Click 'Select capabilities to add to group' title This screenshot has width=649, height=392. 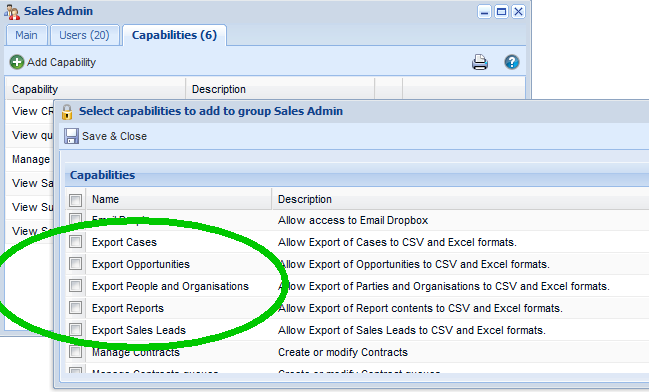coord(211,111)
